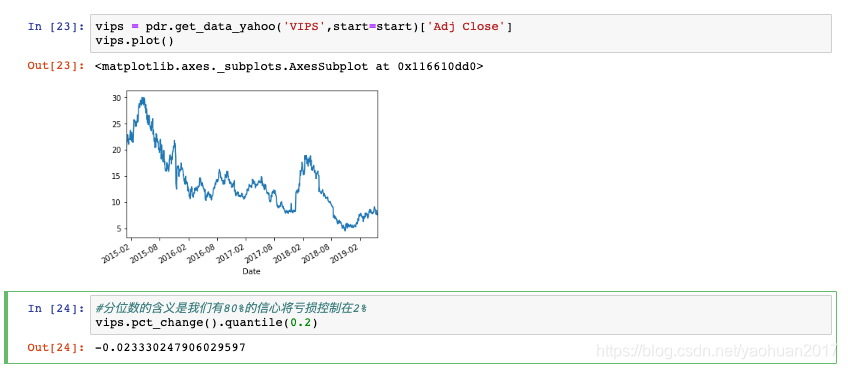Click the output value -0.02333024790602959​7

(170, 347)
